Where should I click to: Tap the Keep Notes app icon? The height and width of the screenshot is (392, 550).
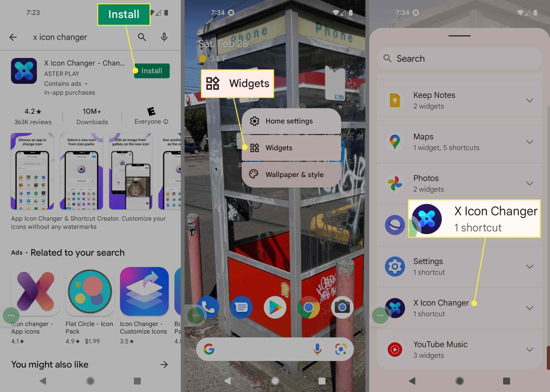395,100
